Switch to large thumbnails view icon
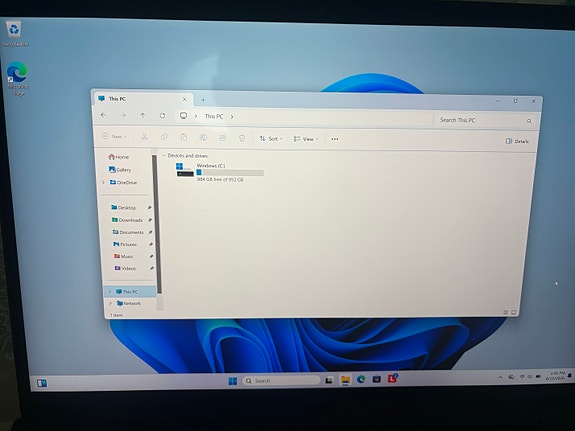 [x=514, y=312]
